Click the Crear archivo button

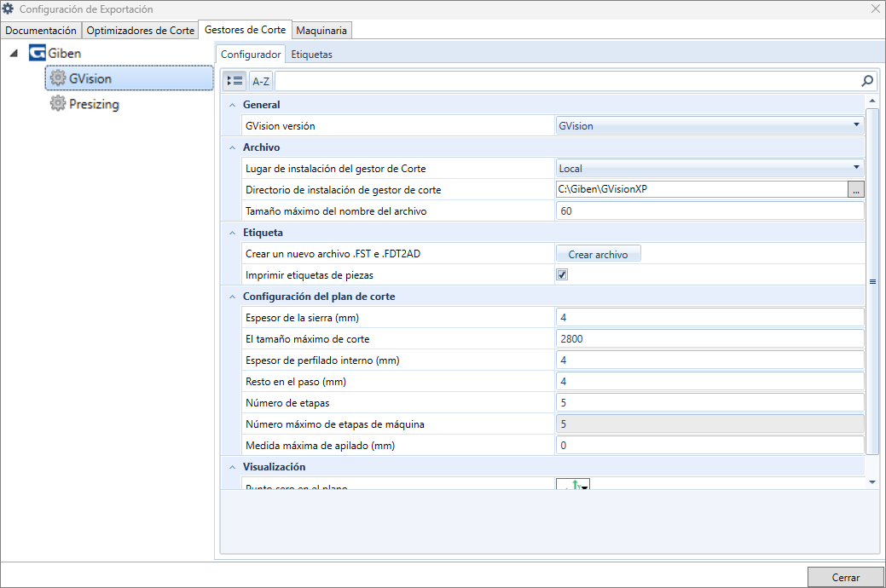(598, 254)
